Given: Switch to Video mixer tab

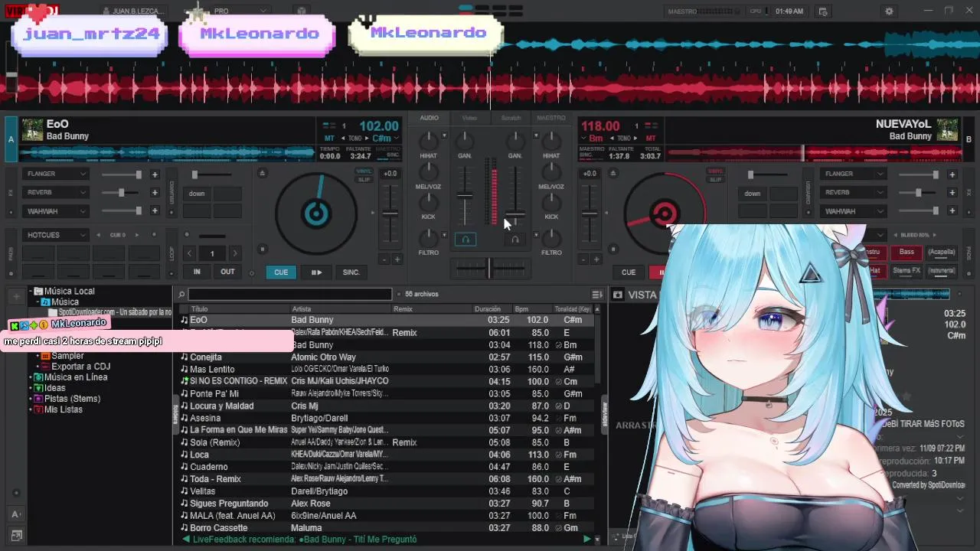Looking at the screenshot, I should coord(469,118).
